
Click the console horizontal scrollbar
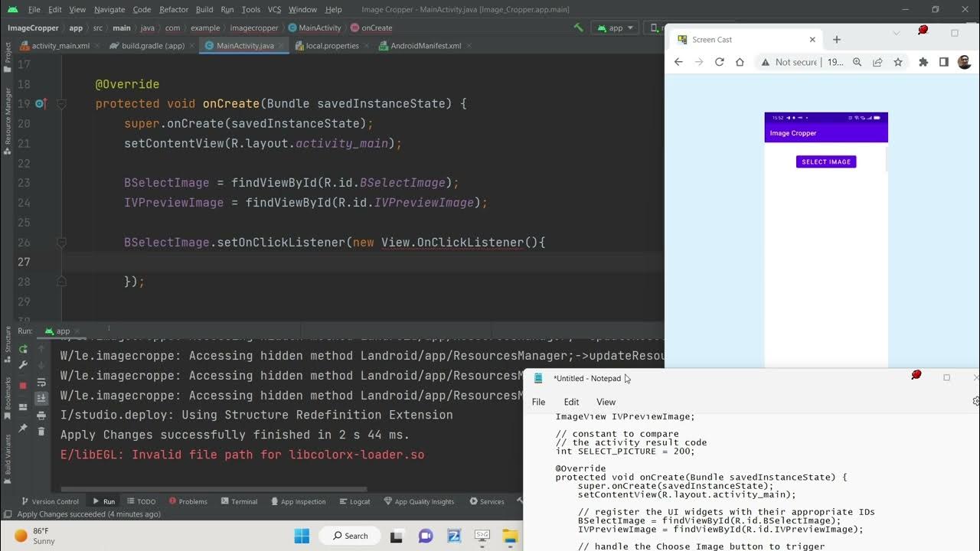[214, 489]
